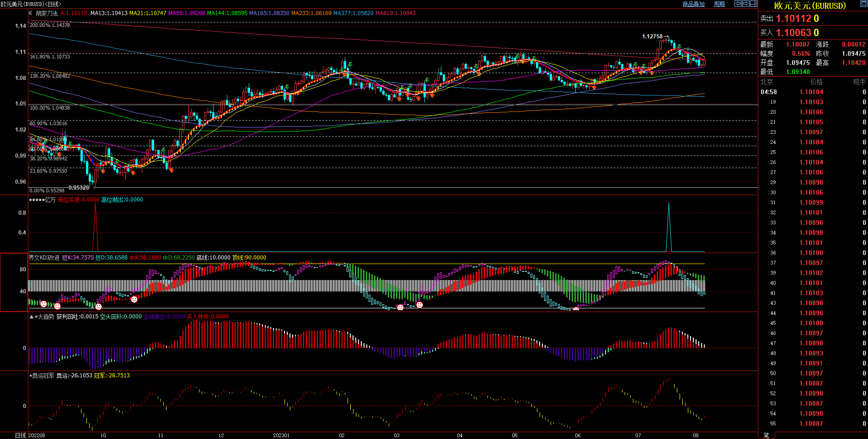The height and width of the screenshot is (439, 868).
Task: Click the leftmost smiley marker on KDJ chart
Action: (43, 304)
